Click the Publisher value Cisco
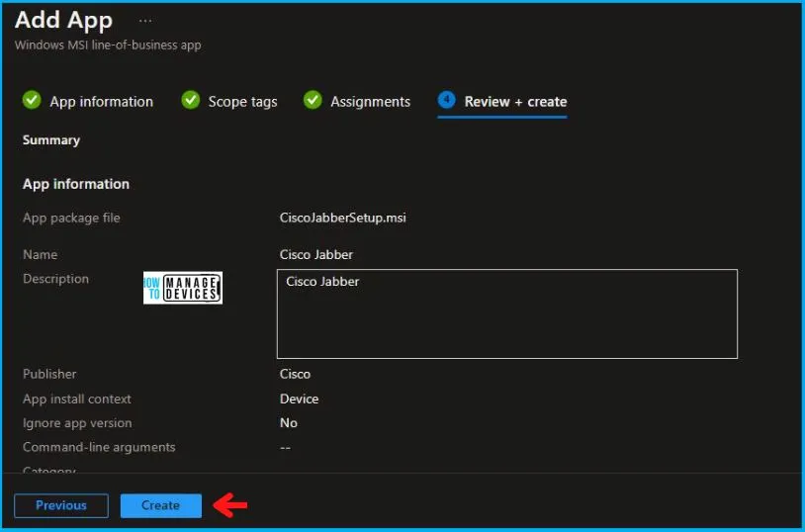Image resolution: width=805 pixels, height=532 pixels. click(295, 374)
